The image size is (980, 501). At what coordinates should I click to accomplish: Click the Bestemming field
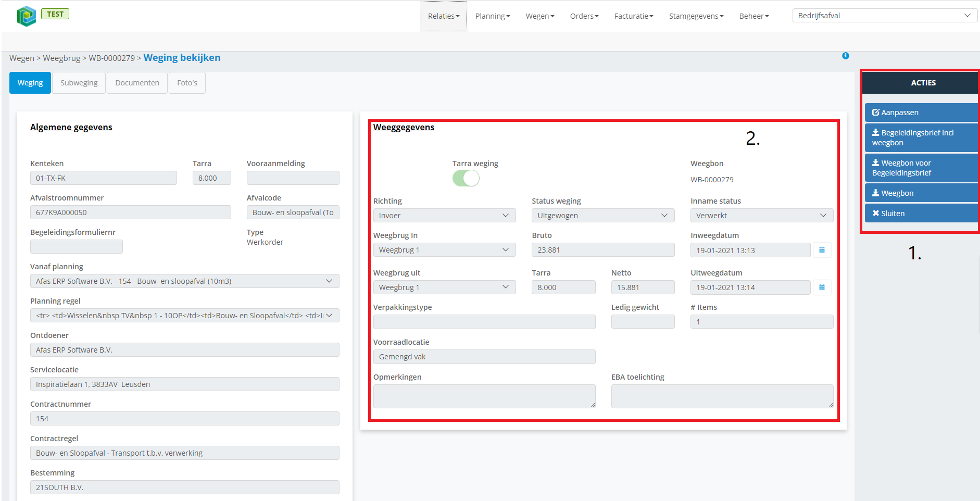point(185,487)
